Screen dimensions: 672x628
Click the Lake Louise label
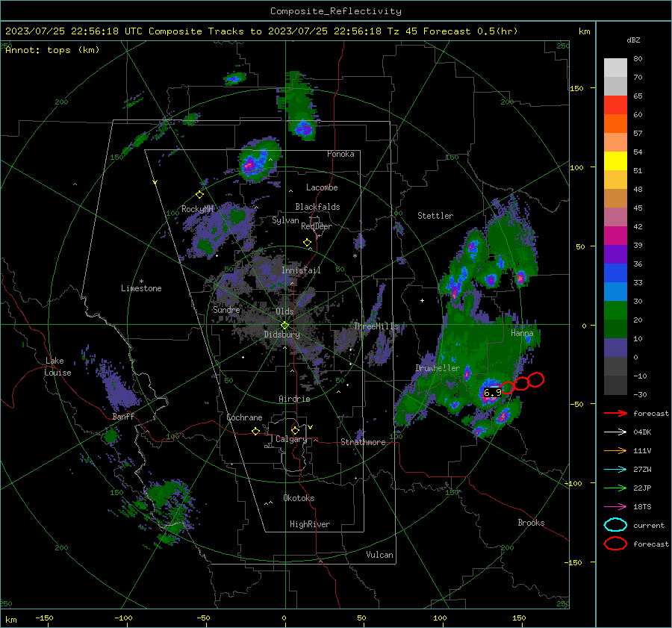pyautogui.click(x=57, y=367)
